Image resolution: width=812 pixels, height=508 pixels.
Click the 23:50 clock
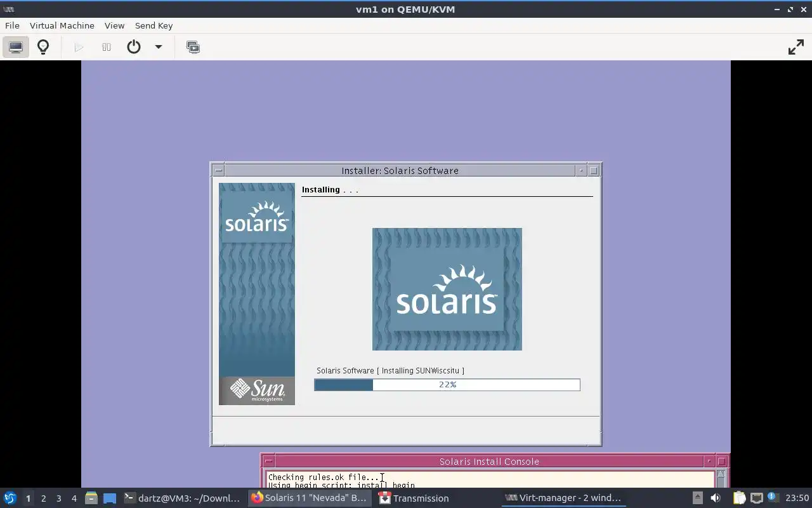point(797,498)
